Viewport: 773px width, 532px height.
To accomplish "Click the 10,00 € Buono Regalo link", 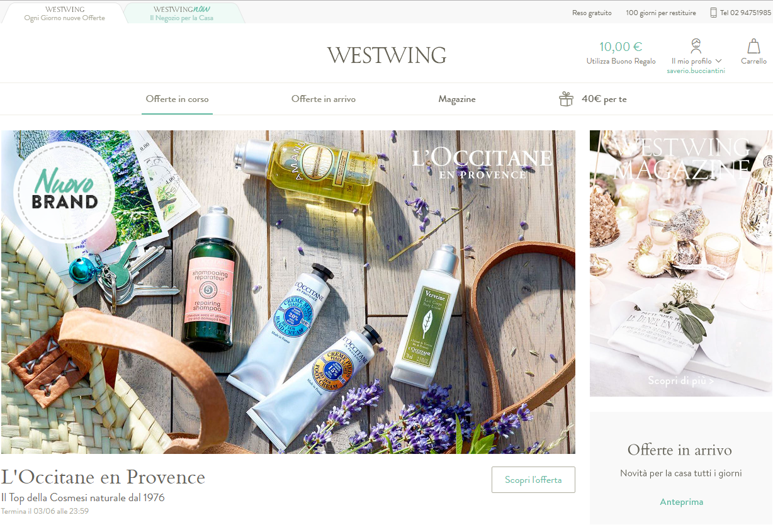I will pyautogui.click(x=621, y=52).
